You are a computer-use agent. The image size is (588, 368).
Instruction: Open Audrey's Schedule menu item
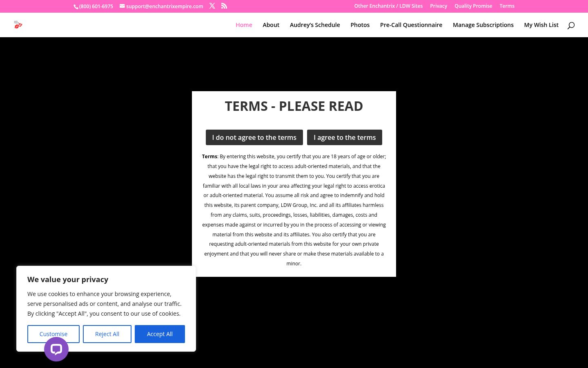tap(315, 25)
